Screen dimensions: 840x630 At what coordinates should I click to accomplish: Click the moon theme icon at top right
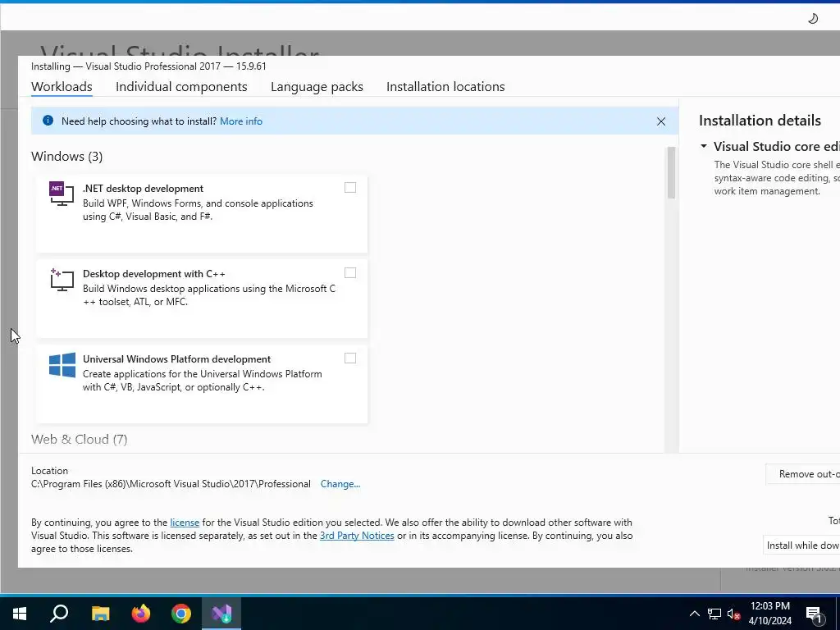tap(813, 19)
